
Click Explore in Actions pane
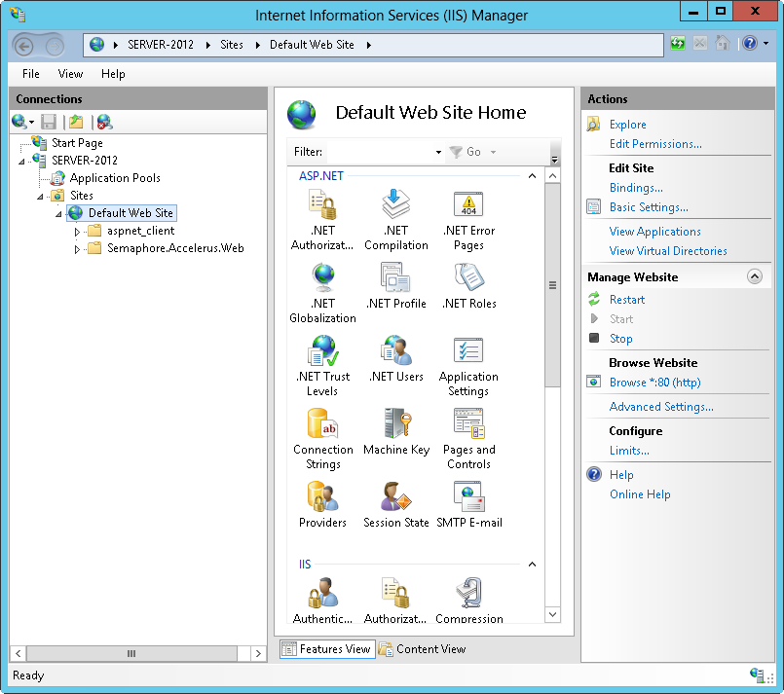[627, 125]
